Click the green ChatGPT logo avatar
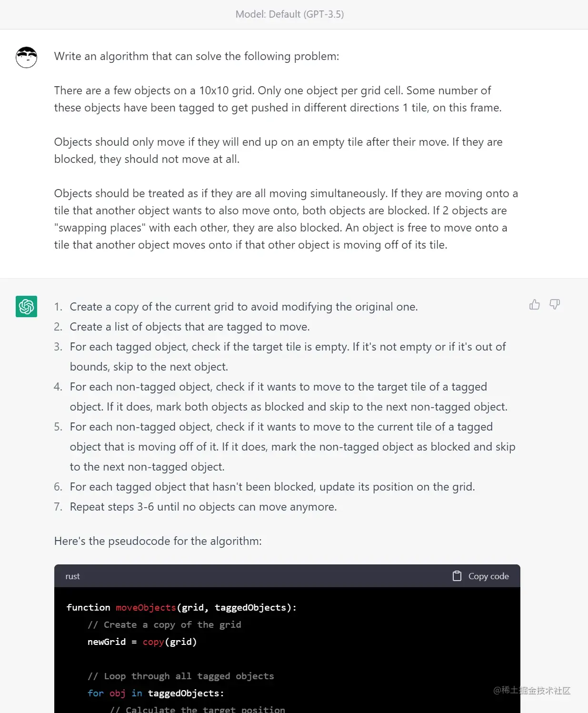588x713 pixels. [x=27, y=307]
